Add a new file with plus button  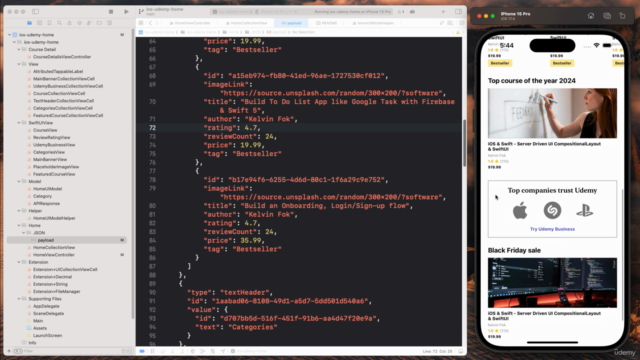pos(9,351)
